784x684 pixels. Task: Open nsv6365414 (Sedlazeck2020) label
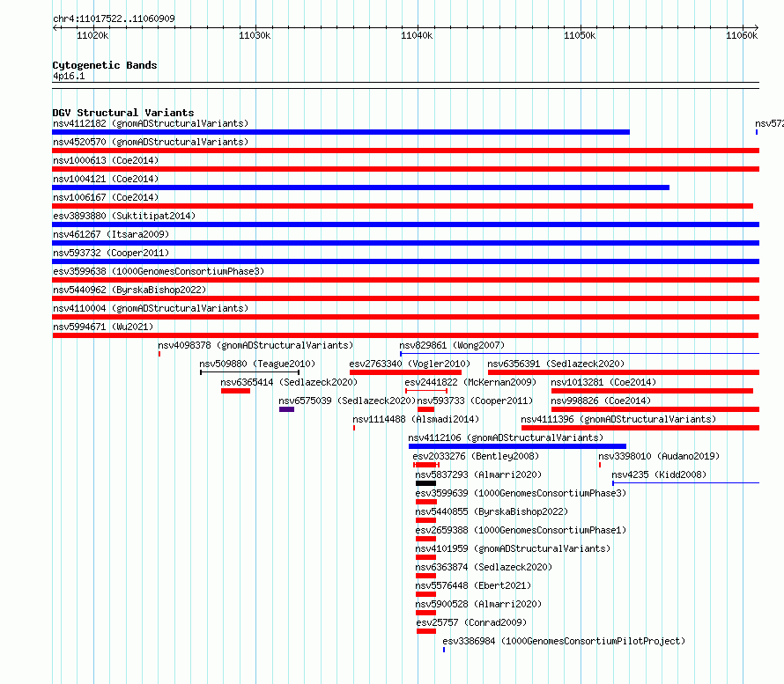289,382
